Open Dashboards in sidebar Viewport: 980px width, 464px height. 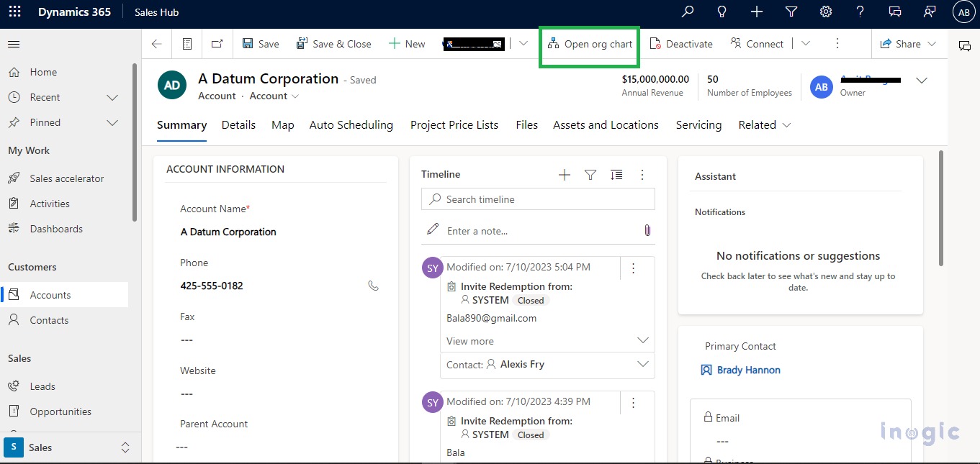56,229
